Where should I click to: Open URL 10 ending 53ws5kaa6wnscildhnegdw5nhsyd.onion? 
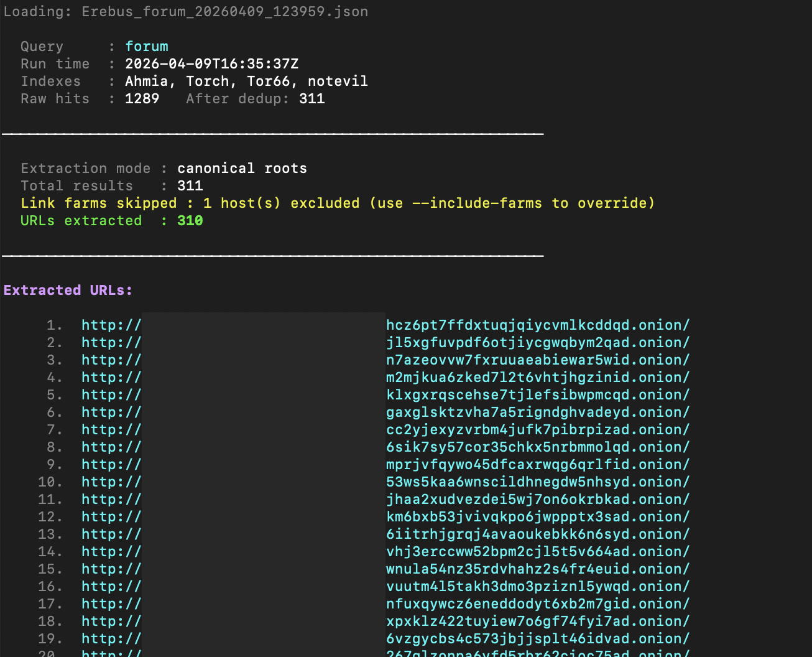pyautogui.click(x=385, y=482)
